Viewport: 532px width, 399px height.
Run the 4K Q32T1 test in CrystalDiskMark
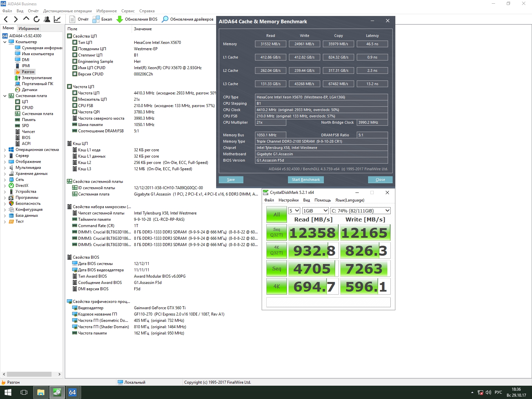pyautogui.click(x=276, y=250)
